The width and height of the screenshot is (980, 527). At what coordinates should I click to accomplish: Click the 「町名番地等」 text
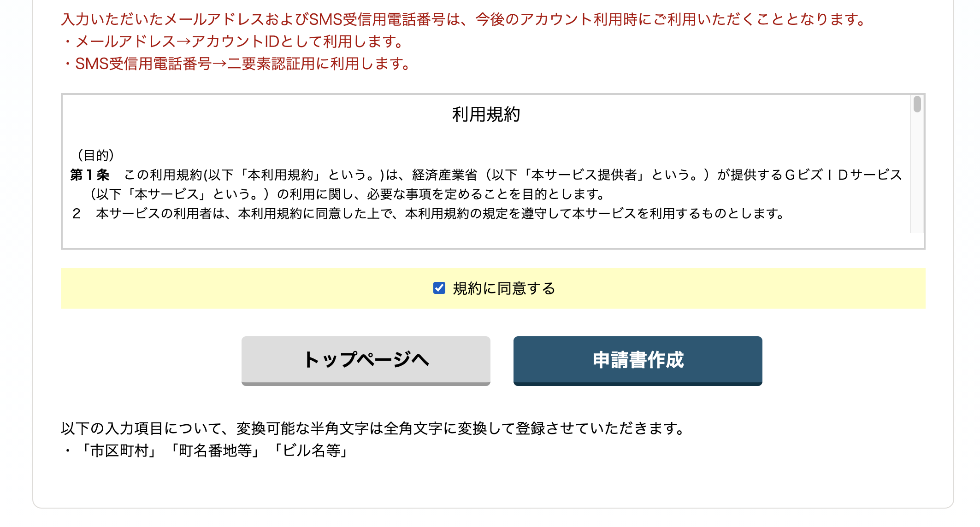pyautogui.click(x=215, y=451)
